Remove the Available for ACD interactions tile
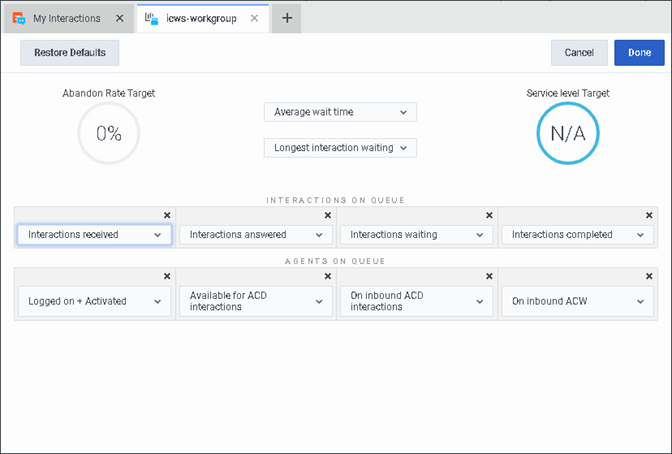 (328, 276)
